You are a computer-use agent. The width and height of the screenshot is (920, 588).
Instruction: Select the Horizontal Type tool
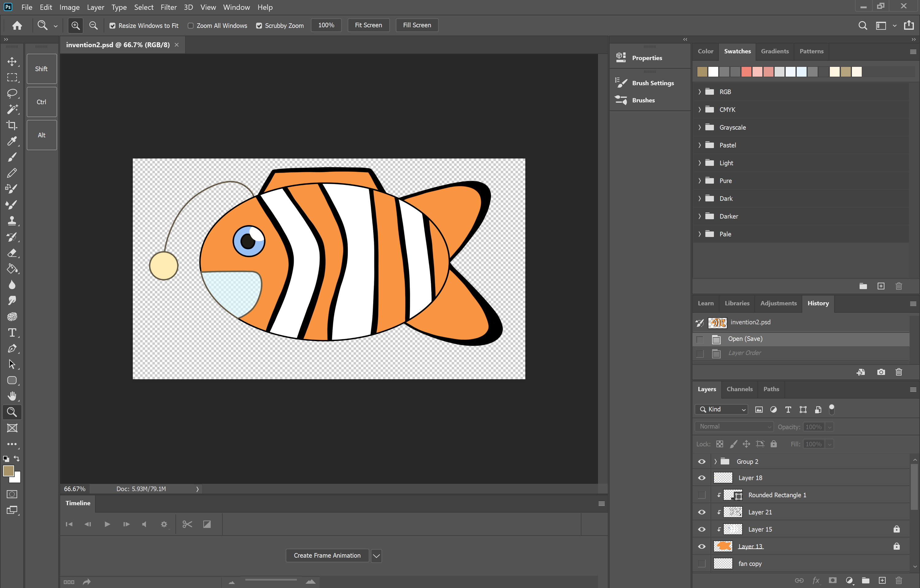point(12,333)
